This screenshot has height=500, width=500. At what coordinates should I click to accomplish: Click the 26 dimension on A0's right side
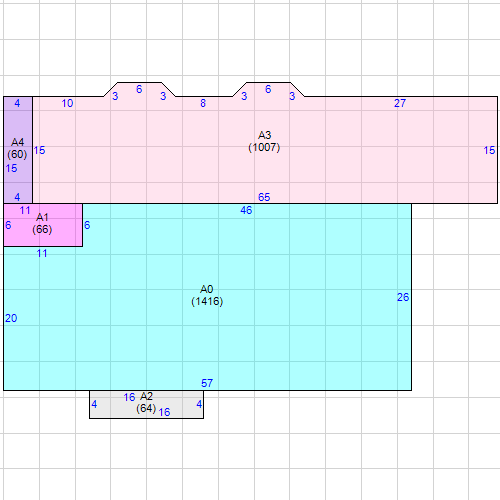[x=403, y=297]
